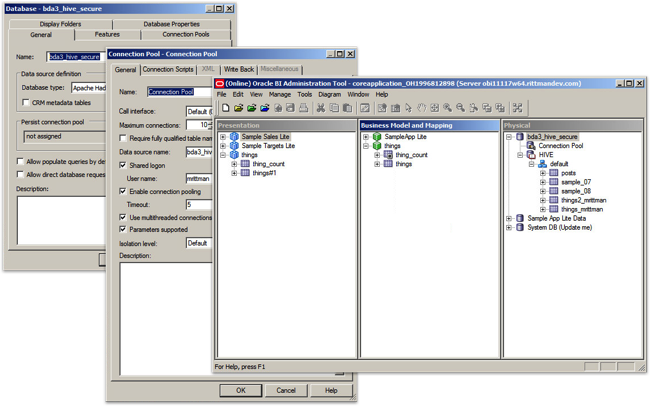This screenshot has width=650, height=406.
Task: Open Features tab in Database window
Action: point(107,34)
